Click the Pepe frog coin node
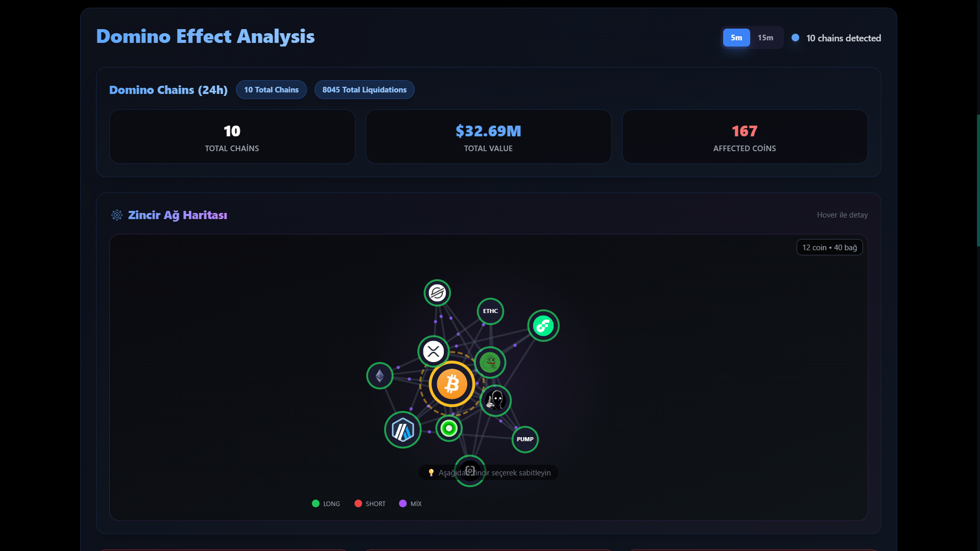Screen dimensions: 980x551 tap(490, 362)
